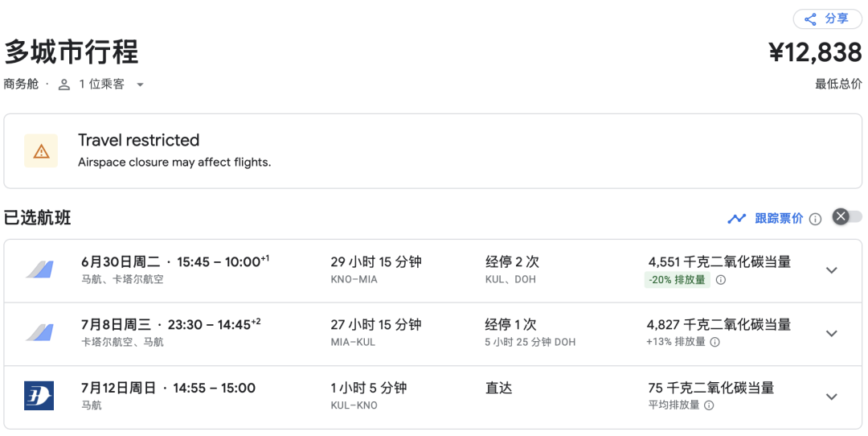
Task: Open the passenger count dropdown arrow
Action: pos(140,84)
